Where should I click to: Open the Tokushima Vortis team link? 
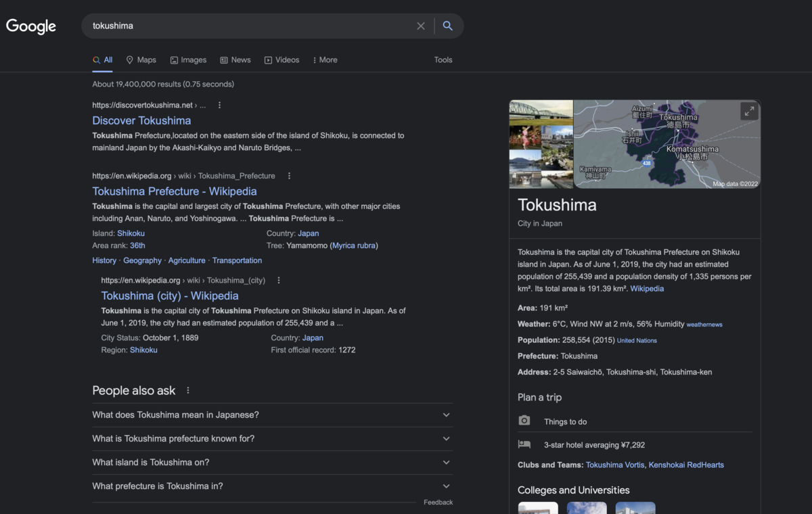point(616,465)
